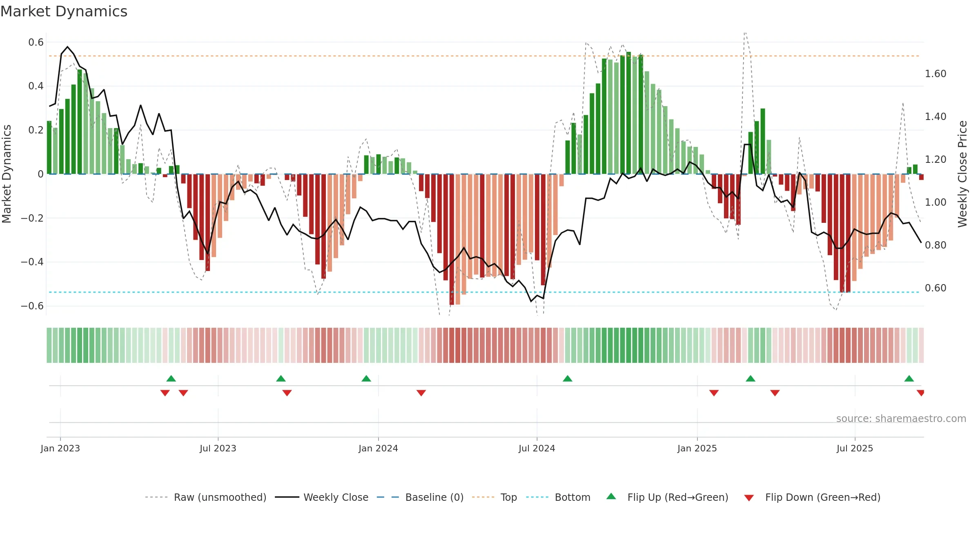Click the red flip-down marker near April 2025
980x551 pixels.
pyautogui.click(x=775, y=393)
